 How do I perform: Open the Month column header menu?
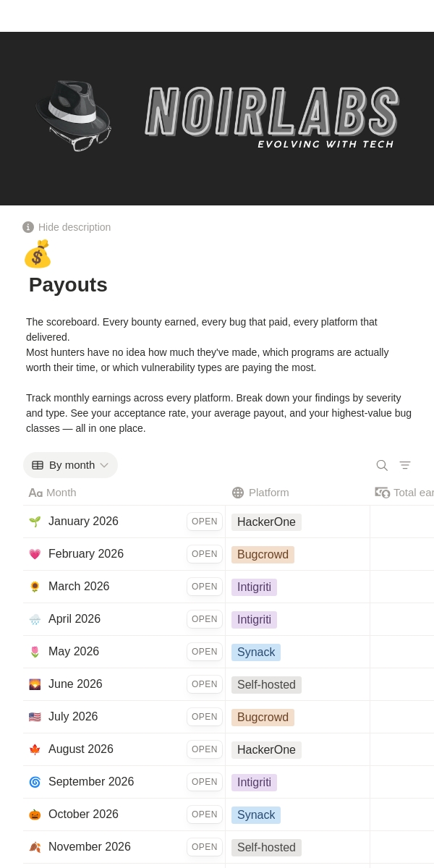click(x=61, y=493)
